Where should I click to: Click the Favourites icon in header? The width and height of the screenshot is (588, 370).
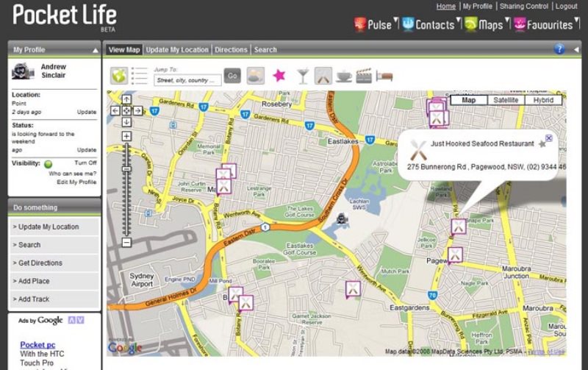pyautogui.click(x=520, y=24)
